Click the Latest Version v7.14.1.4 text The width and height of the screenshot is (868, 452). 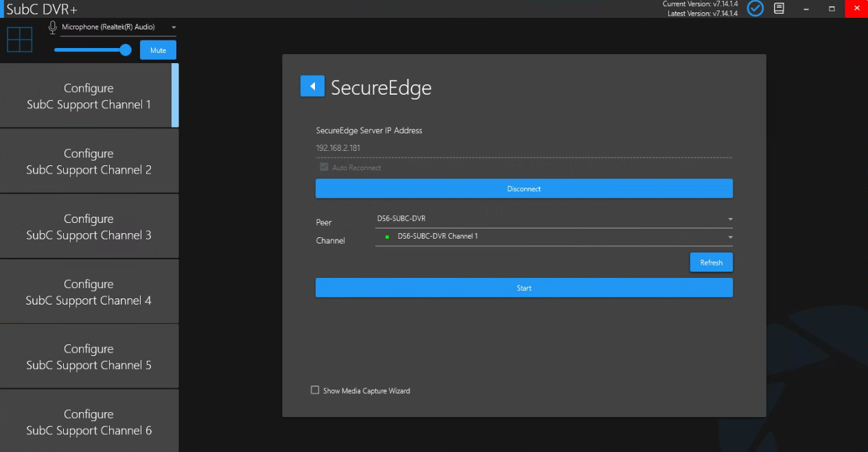point(703,14)
